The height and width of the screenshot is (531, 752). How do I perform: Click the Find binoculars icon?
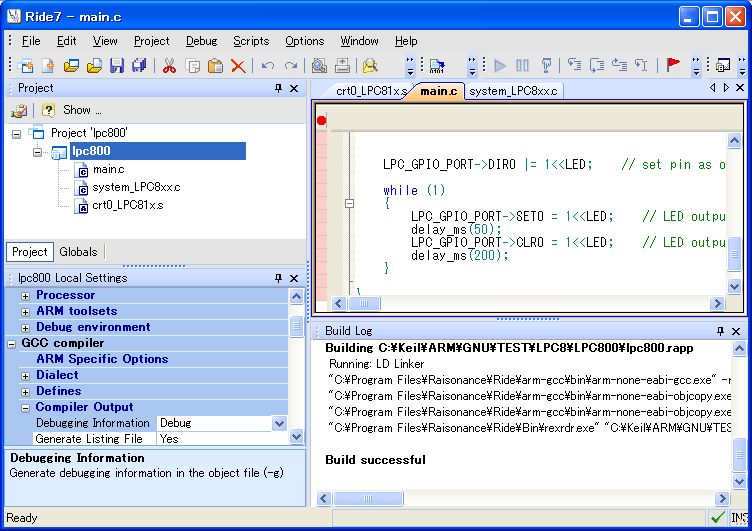click(x=370, y=65)
